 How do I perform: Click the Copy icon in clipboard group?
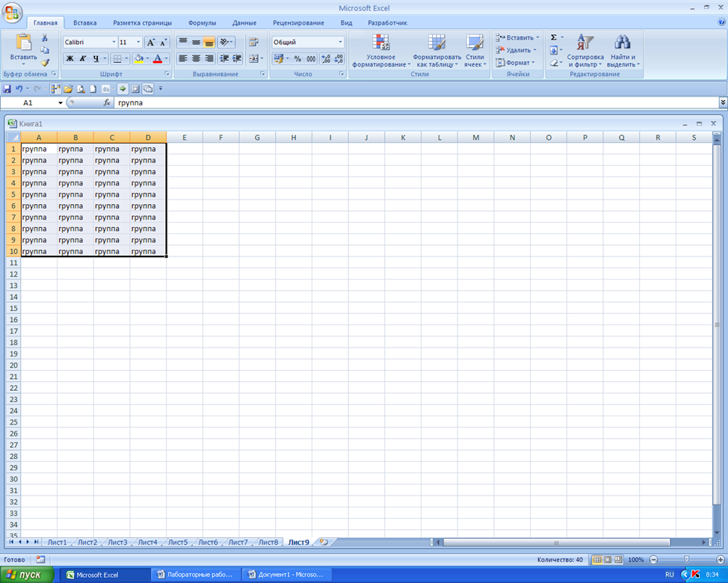(x=45, y=50)
